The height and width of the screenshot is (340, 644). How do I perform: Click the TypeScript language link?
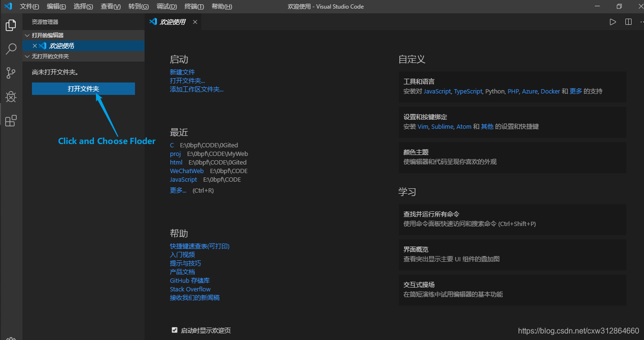click(468, 91)
